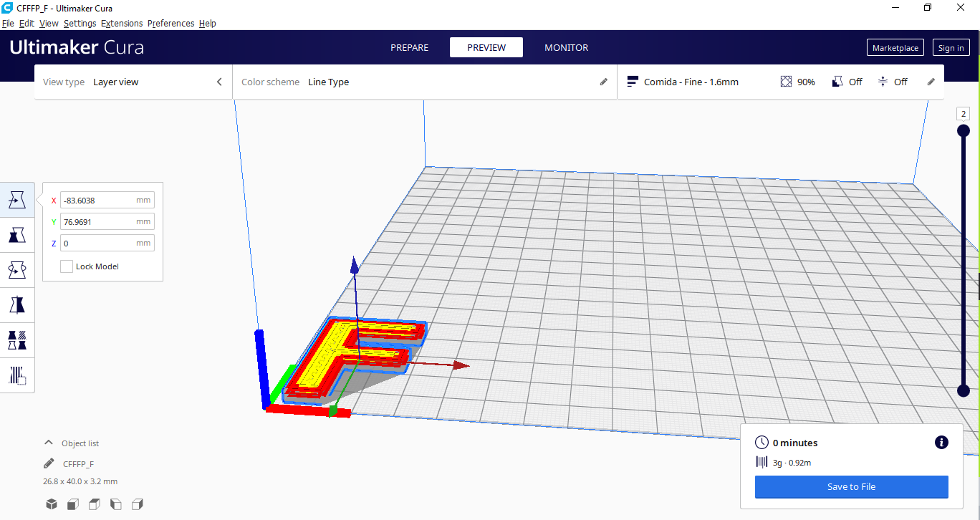Viewport: 980px width, 520px height.
Task: Switch to the PREPARE stage tab
Action: tap(410, 48)
